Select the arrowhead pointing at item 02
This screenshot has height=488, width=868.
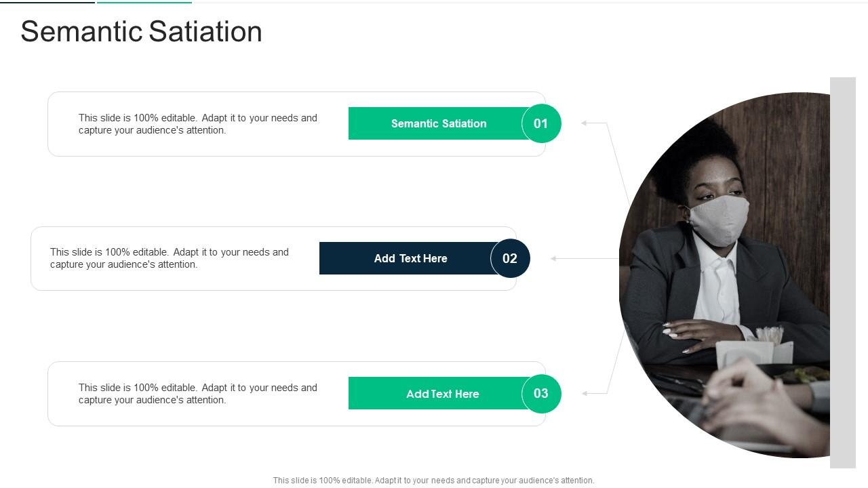[x=554, y=258]
